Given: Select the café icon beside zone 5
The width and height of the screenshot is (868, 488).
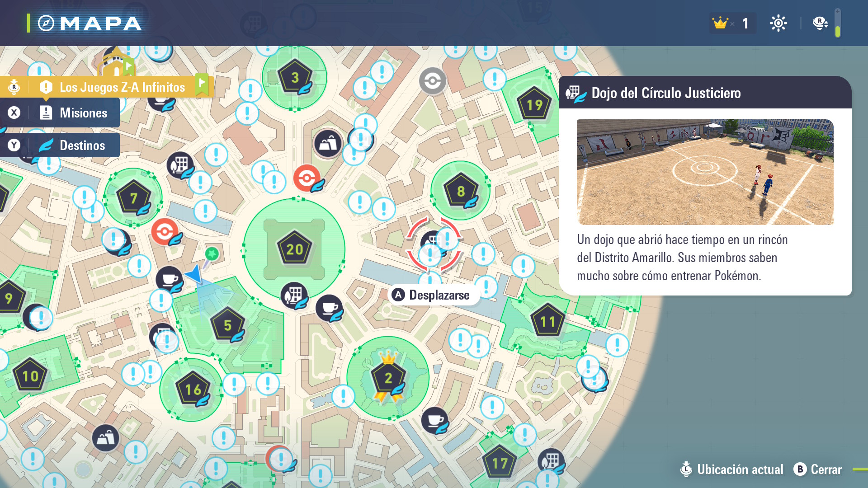Looking at the screenshot, I should (x=169, y=279).
